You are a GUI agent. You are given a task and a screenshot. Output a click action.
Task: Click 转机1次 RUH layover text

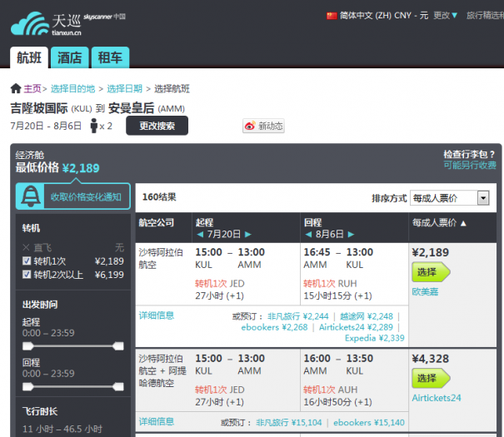click(x=330, y=284)
